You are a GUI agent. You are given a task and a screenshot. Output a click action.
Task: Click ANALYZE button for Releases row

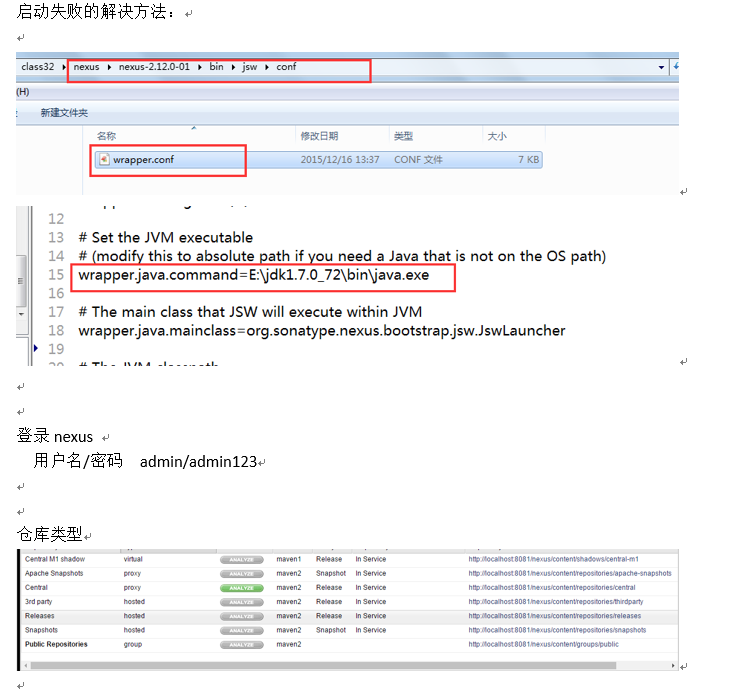pos(241,616)
